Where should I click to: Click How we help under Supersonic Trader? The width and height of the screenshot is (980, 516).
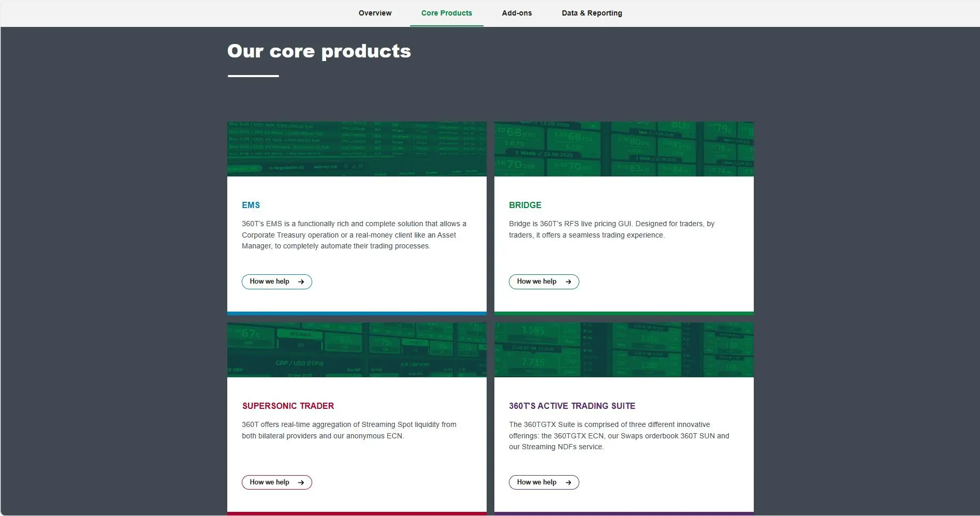pos(277,482)
